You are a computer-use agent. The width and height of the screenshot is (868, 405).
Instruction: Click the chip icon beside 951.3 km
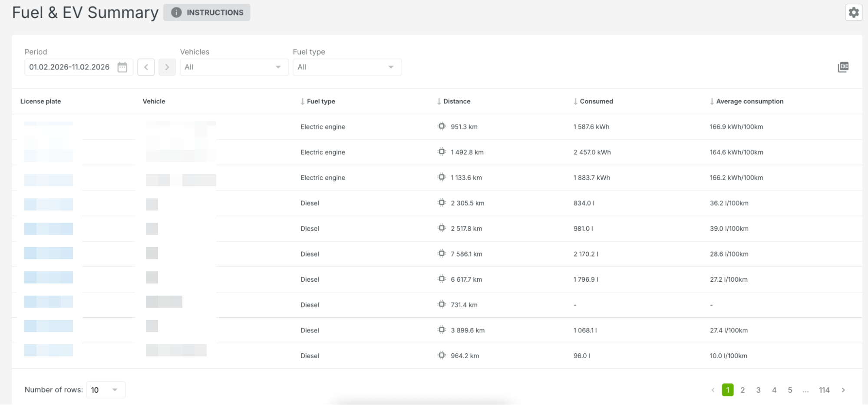(x=442, y=126)
